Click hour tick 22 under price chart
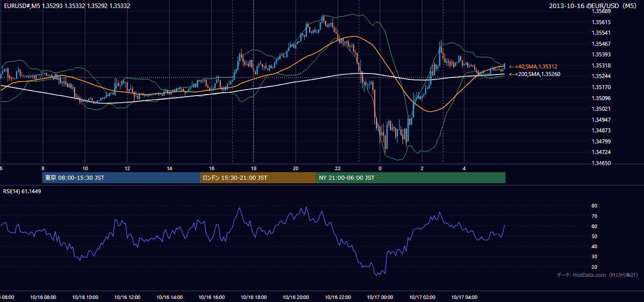The width and height of the screenshot is (644, 302). click(338, 168)
